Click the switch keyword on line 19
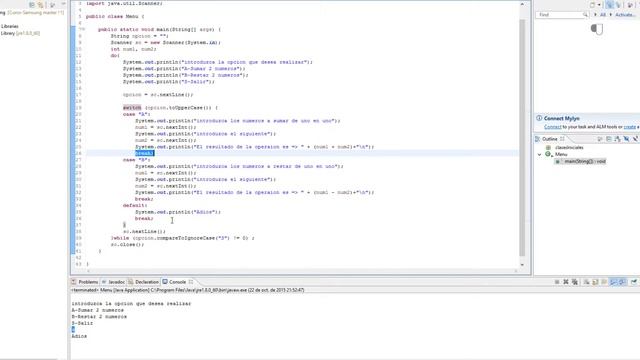The image size is (640, 360). [x=132, y=107]
